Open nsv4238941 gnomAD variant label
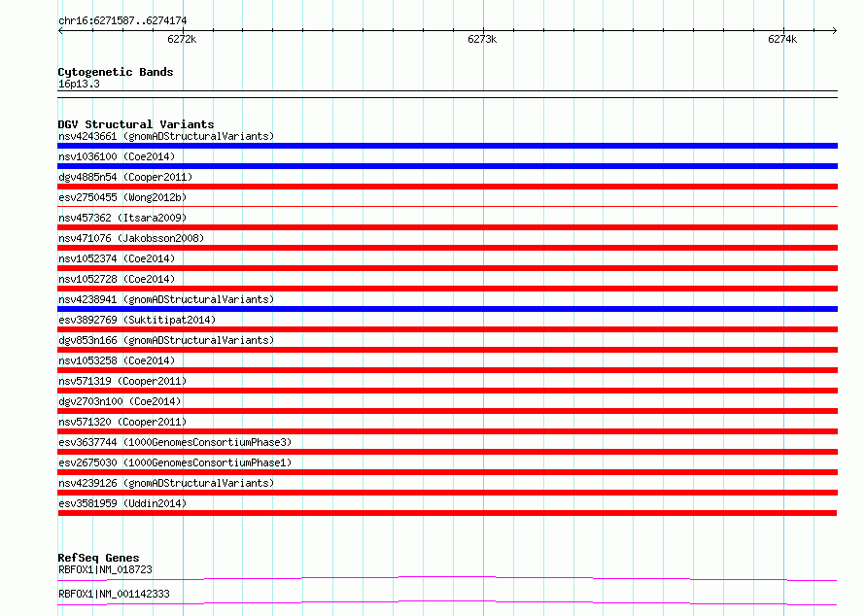 click(166, 299)
